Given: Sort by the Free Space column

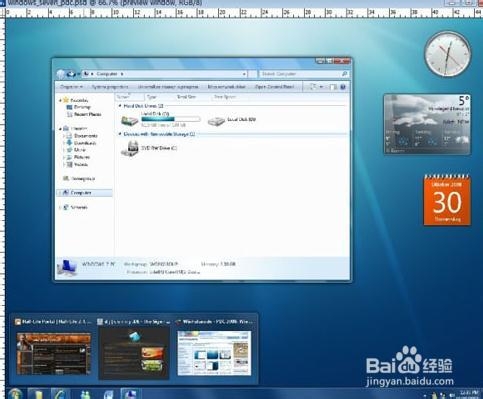Looking at the screenshot, I should 225,97.
